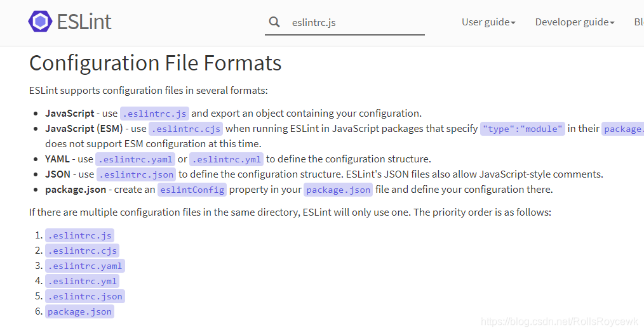This screenshot has height=333, width=644.
Task: Click the eslintConfig property code
Action: [192, 190]
